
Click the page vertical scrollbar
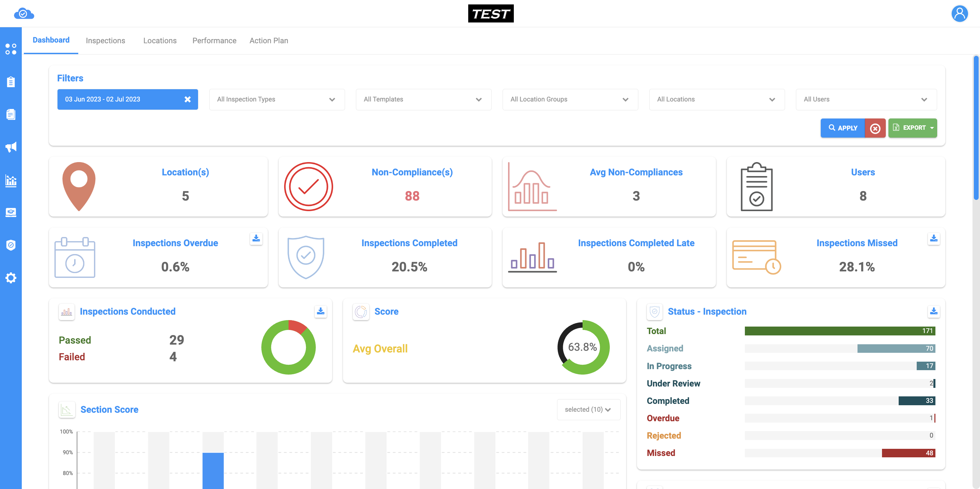pyautogui.click(x=976, y=128)
